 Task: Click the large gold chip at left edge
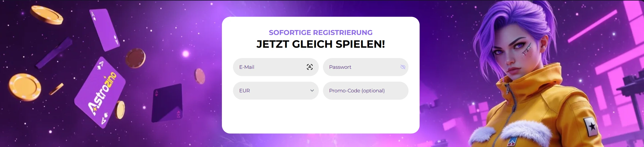[x=24, y=87]
